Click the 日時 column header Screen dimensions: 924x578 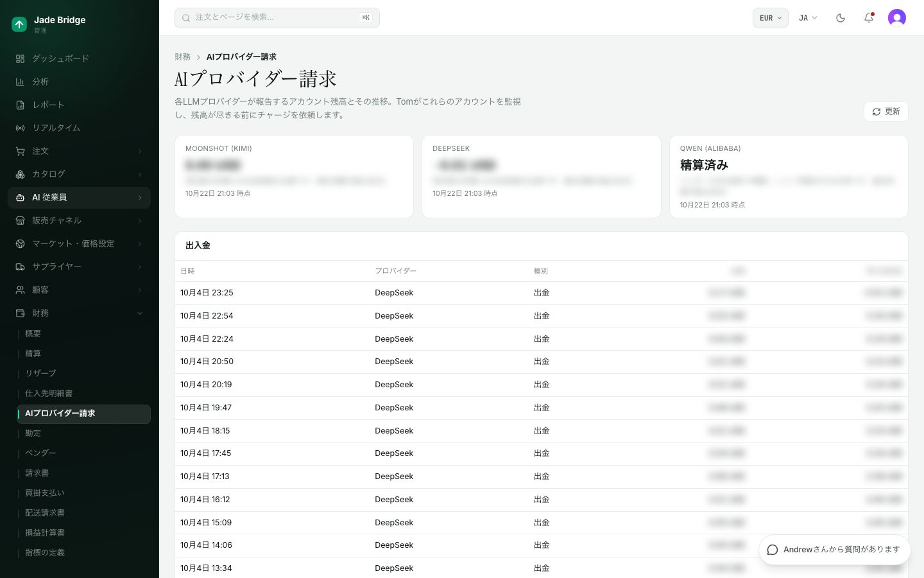[x=187, y=271]
